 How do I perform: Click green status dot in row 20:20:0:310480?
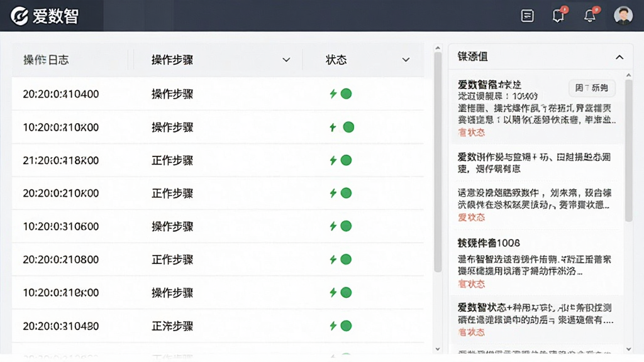point(347,326)
